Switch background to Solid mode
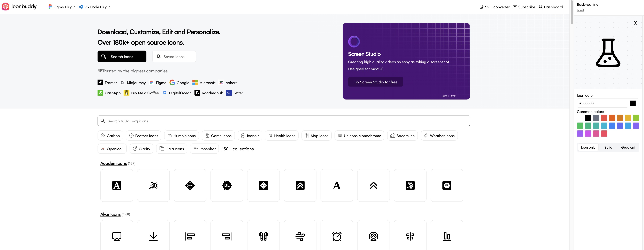 click(x=608, y=147)
